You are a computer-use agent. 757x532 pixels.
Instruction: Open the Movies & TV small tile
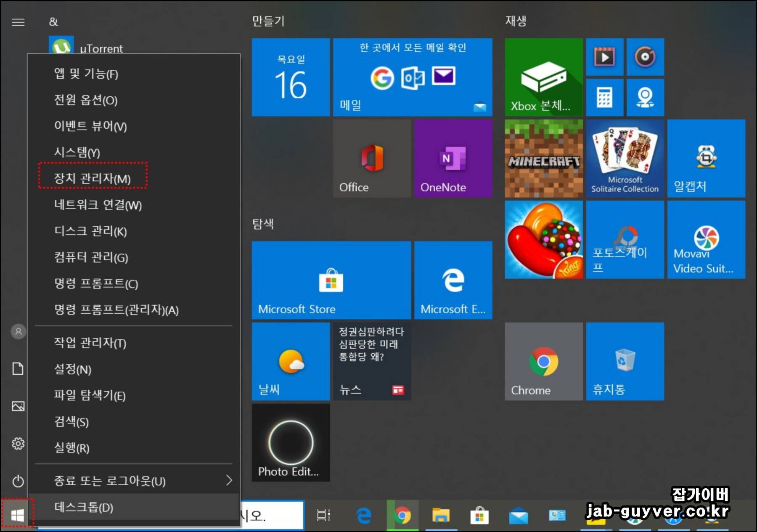coord(605,57)
